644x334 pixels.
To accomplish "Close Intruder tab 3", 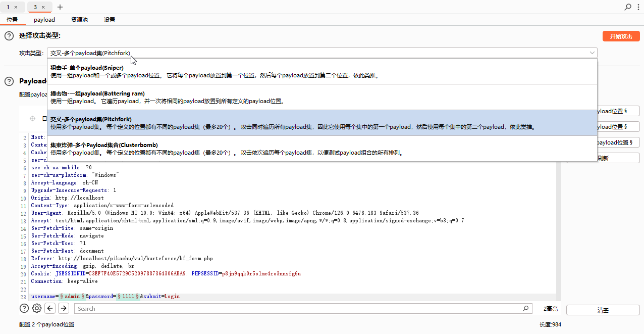I will pyautogui.click(x=43, y=7).
